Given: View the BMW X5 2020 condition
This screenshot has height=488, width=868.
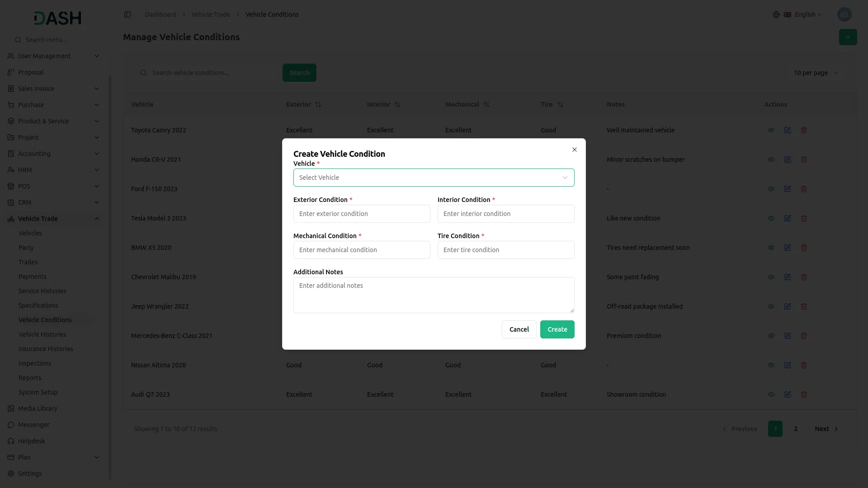Looking at the screenshot, I should pos(771,248).
